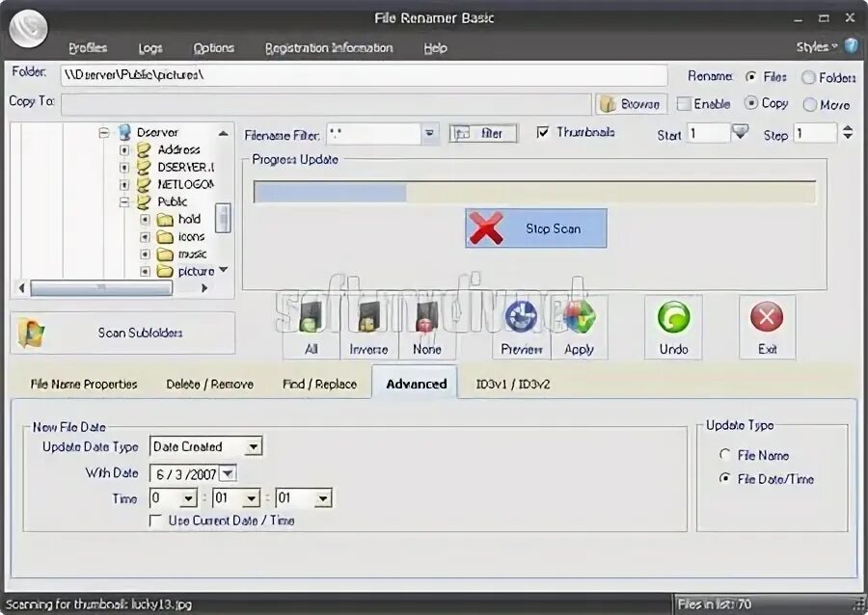868x615 pixels.
Task: Select the Folders rename radio button
Action: (808, 77)
